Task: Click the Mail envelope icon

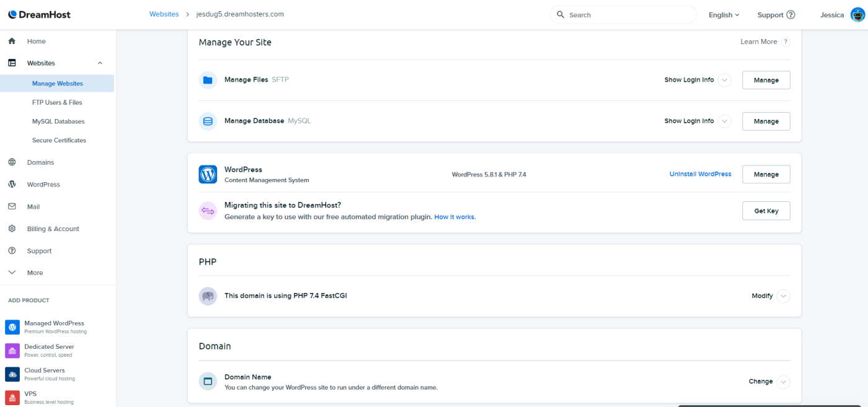Action: 12,206
